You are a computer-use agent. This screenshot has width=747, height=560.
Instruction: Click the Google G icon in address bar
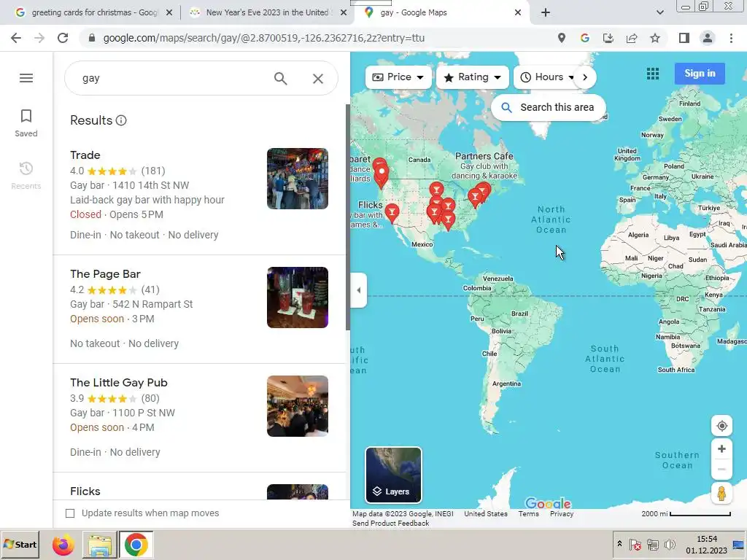(x=585, y=38)
